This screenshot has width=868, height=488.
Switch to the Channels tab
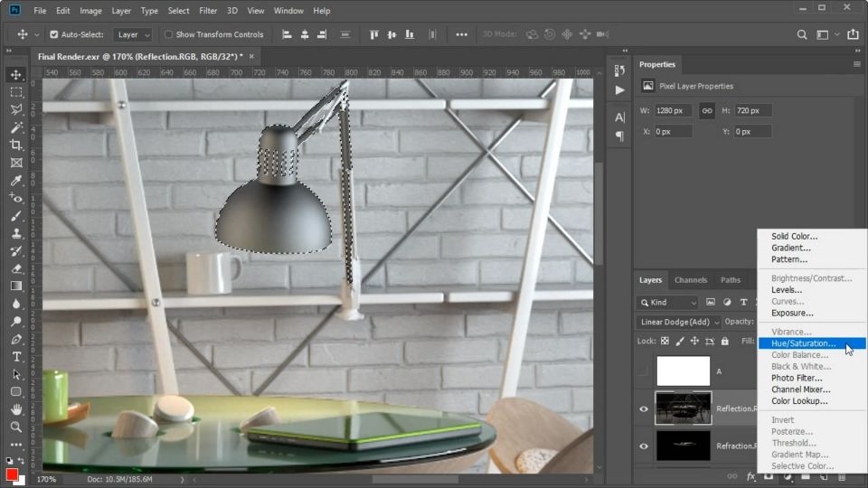pos(691,280)
